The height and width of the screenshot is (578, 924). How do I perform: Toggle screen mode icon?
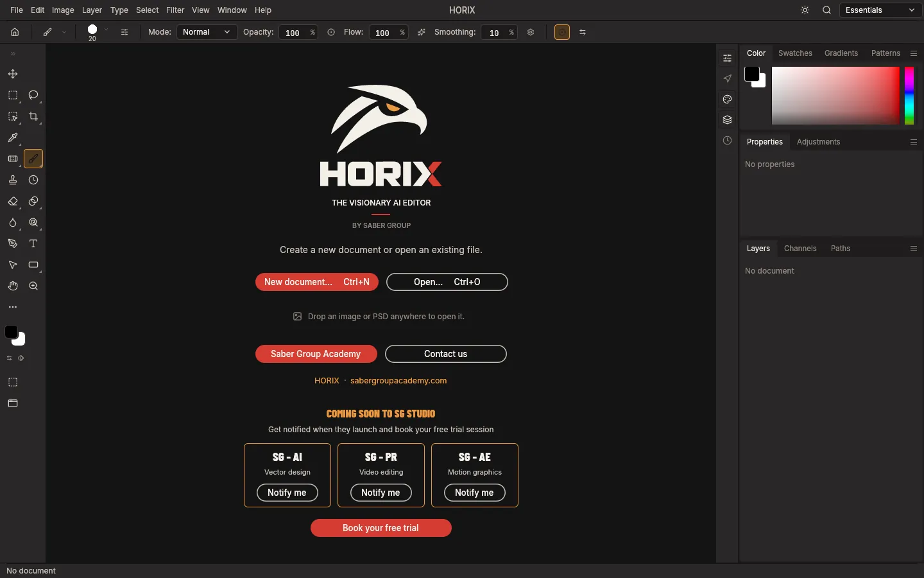(13, 403)
